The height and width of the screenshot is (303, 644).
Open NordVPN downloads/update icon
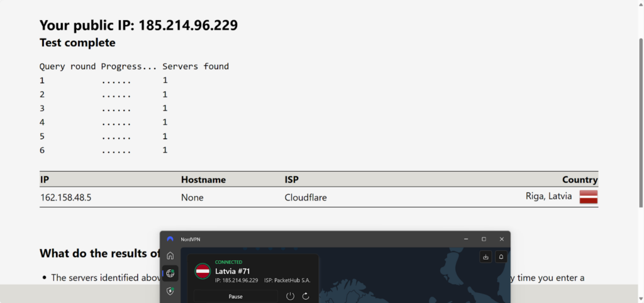coord(486,257)
